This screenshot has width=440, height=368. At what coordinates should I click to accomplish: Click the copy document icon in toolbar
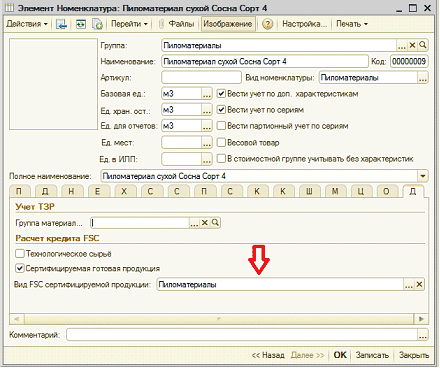click(97, 24)
